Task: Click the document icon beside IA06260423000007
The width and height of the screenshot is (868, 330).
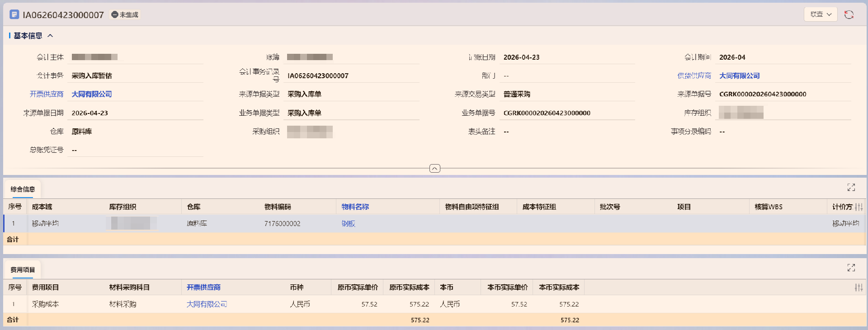Action: (14, 14)
